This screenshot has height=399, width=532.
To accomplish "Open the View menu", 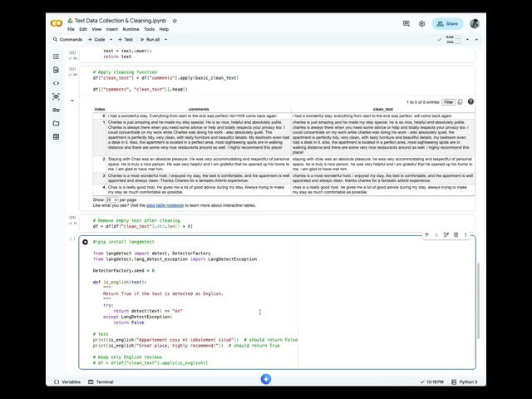I will pos(96,29).
